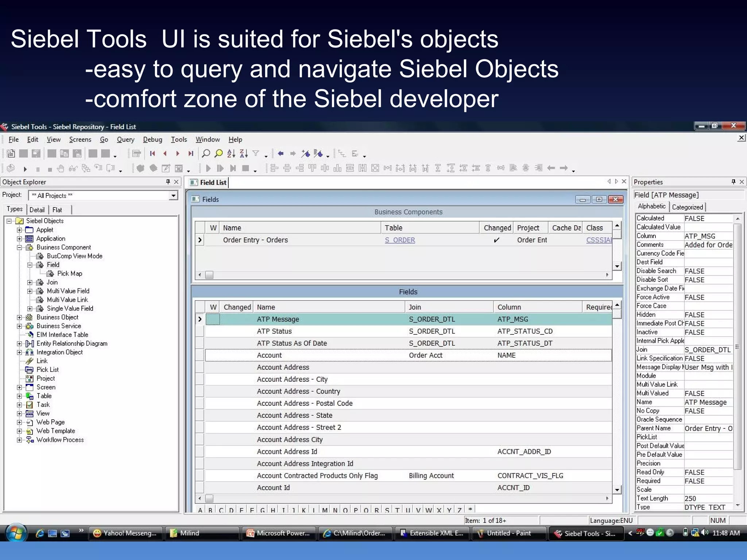Start debugging with the small play icon
747x560 pixels.
coord(25,169)
